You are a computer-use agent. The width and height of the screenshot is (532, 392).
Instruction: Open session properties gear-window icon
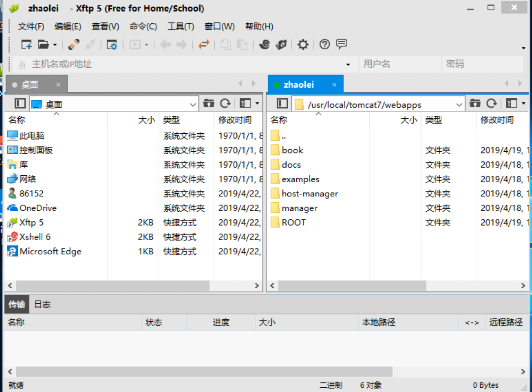[x=112, y=44]
